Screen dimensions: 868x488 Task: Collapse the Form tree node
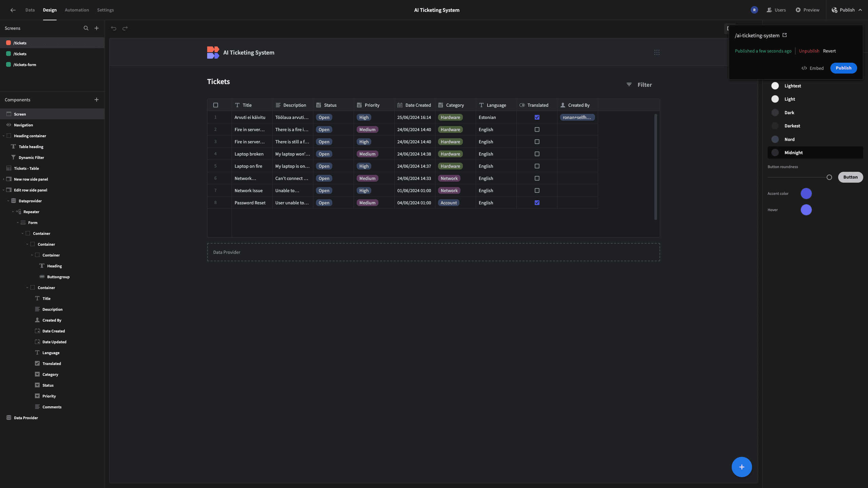point(18,223)
